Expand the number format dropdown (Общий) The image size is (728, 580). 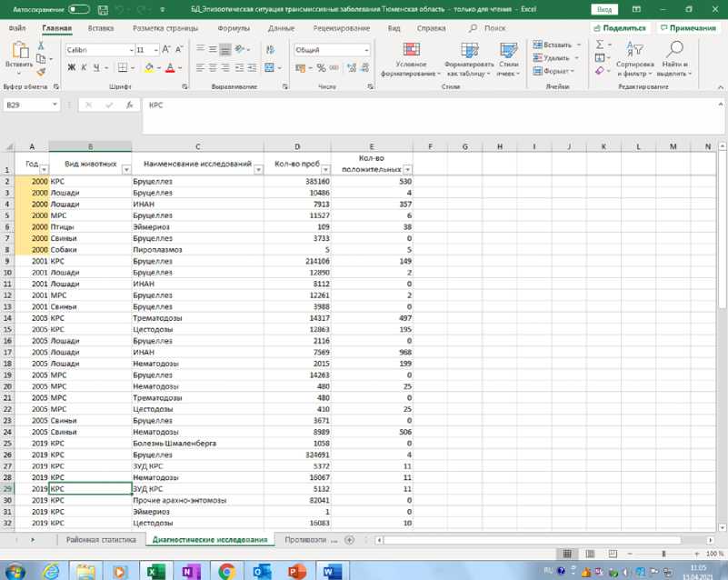366,50
